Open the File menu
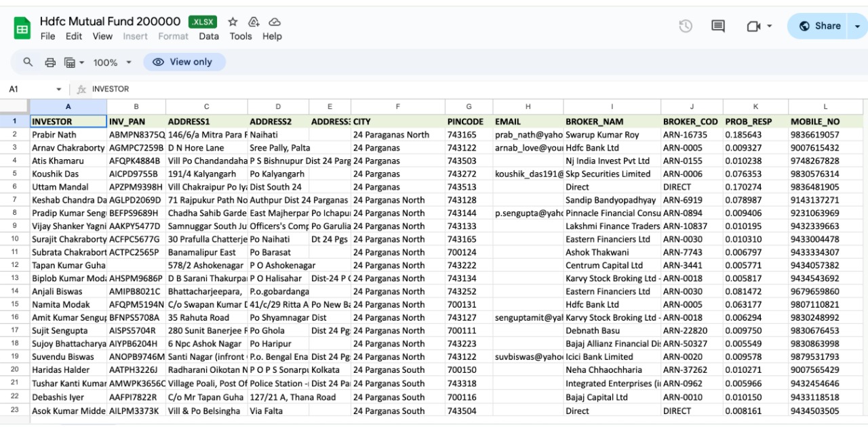This screenshot has height=427, width=868. (47, 36)
